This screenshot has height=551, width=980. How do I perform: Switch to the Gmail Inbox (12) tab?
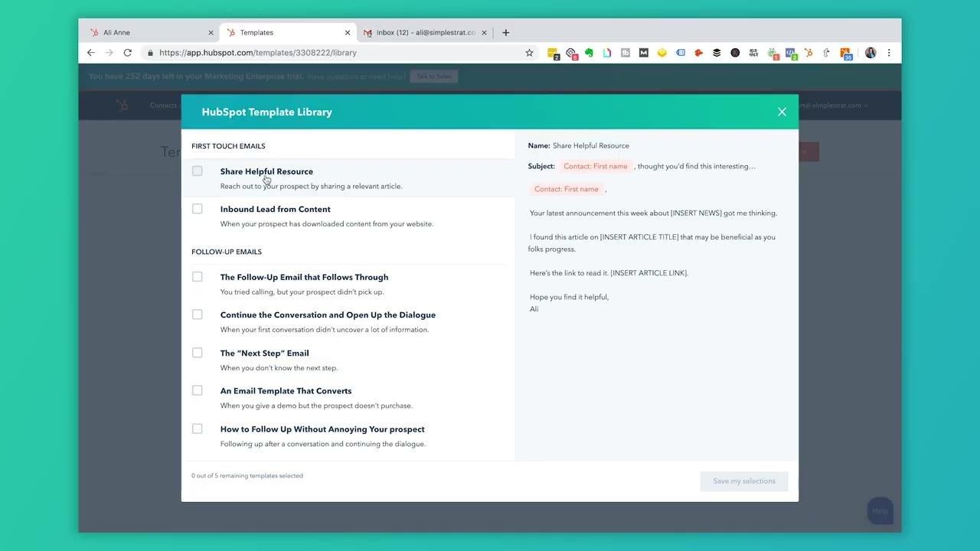426,32
